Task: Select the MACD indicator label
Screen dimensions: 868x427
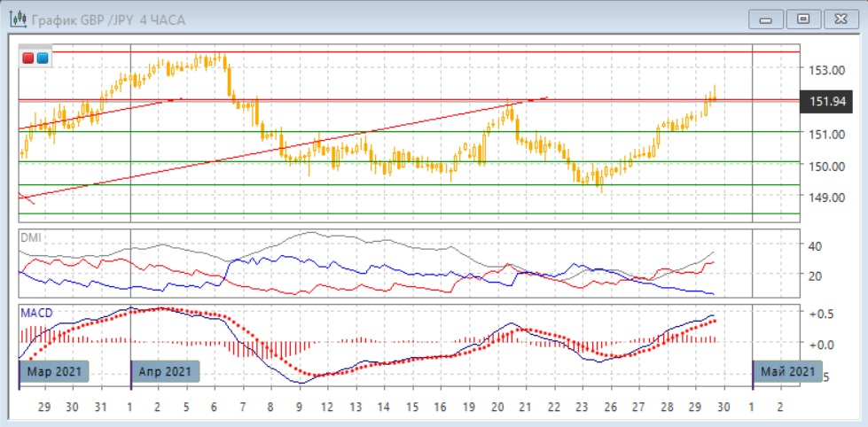Action: pos(37,312)
